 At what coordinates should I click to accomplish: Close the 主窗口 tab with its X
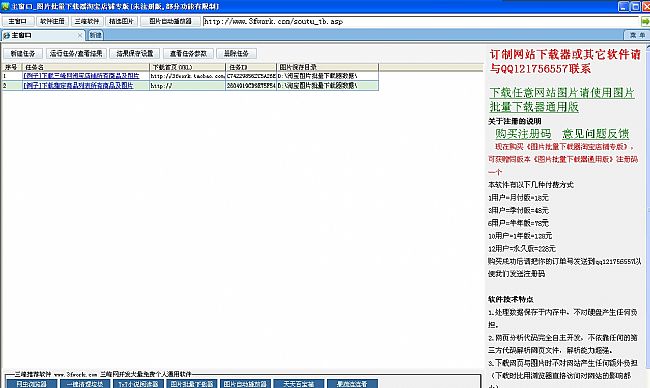click(80, 36)
